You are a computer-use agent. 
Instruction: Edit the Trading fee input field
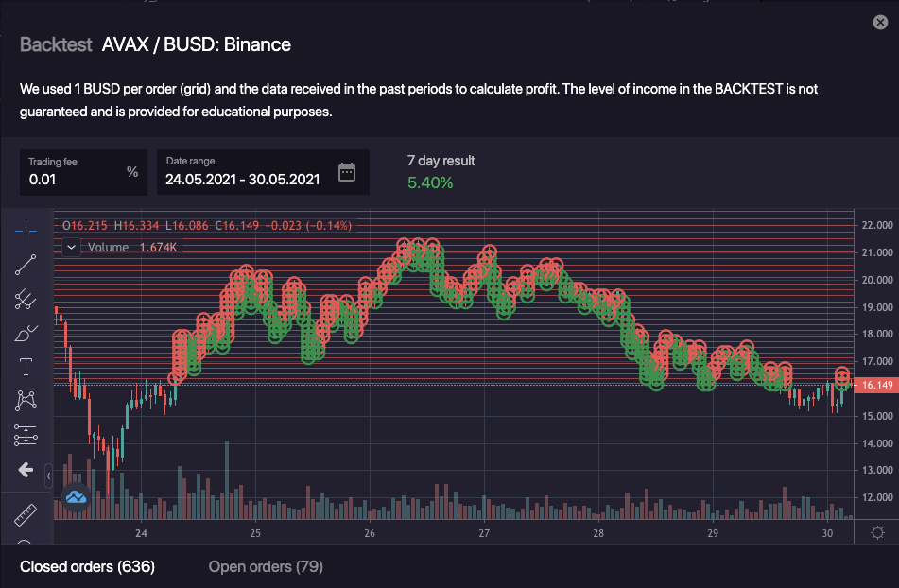(x=74, y=178)
